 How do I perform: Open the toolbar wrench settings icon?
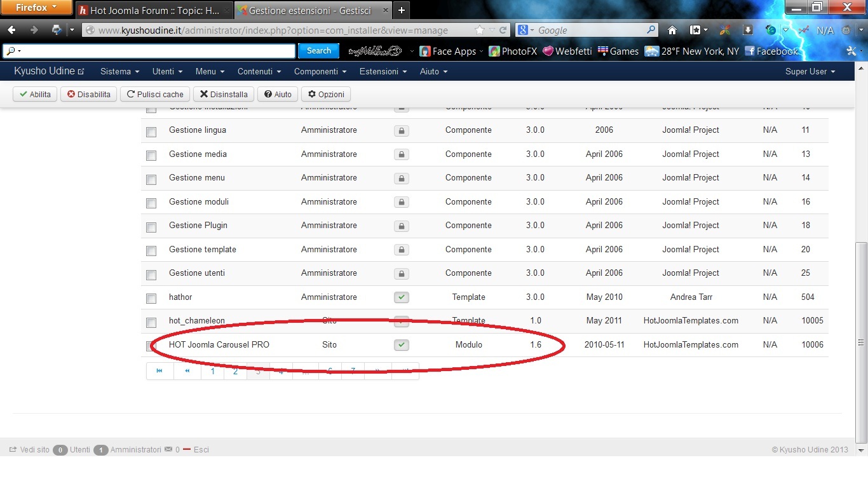pos(852,51)
